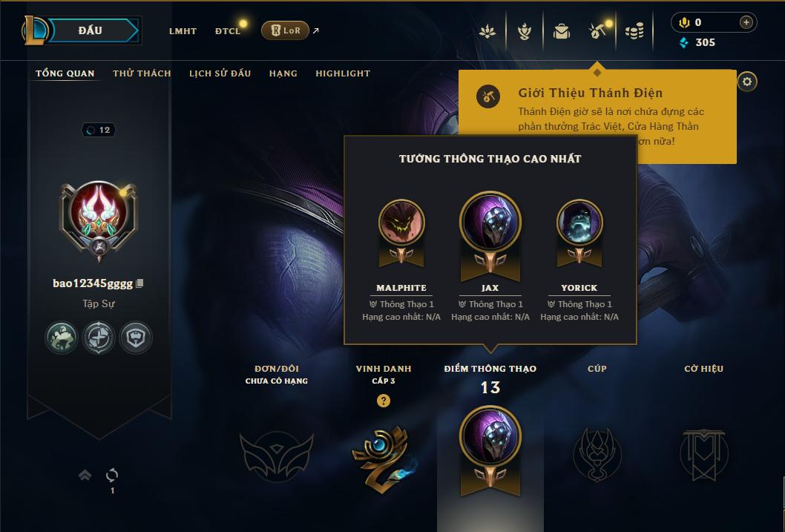Launch LoR from the top bar

click(x=286, y=30)
